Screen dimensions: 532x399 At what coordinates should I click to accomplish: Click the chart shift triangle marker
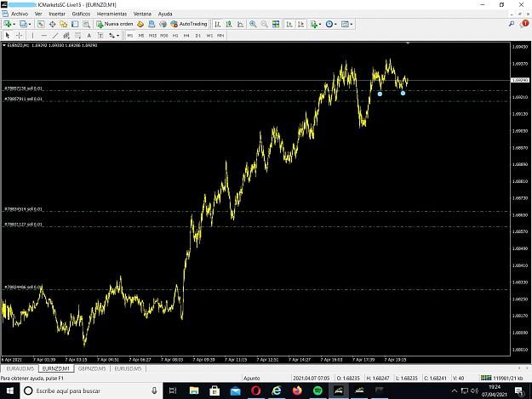408,43
